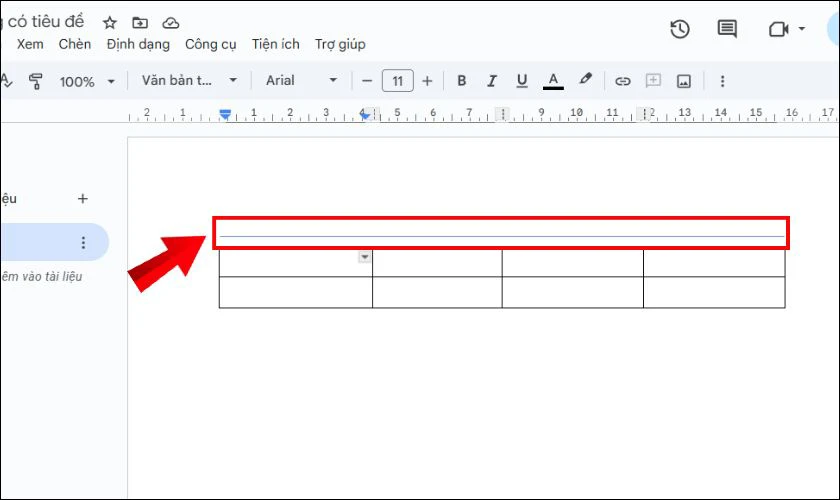
Task: Decrease font size with minus button
Action: click(367, 81)
